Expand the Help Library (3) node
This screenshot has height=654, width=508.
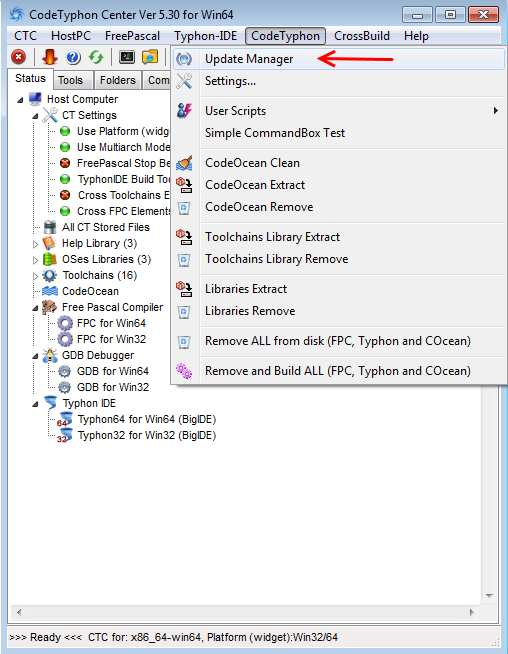click(35, 244)
